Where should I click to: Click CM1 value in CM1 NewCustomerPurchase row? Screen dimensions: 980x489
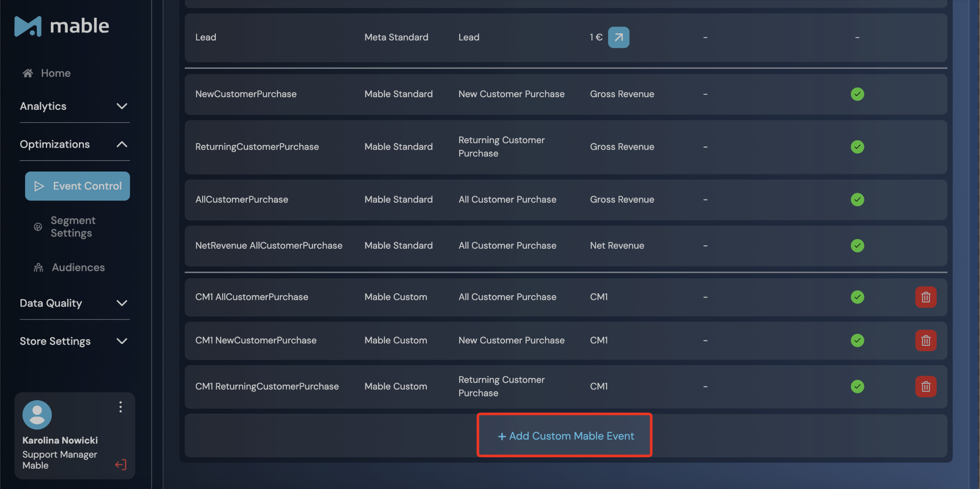pos(599,340)
